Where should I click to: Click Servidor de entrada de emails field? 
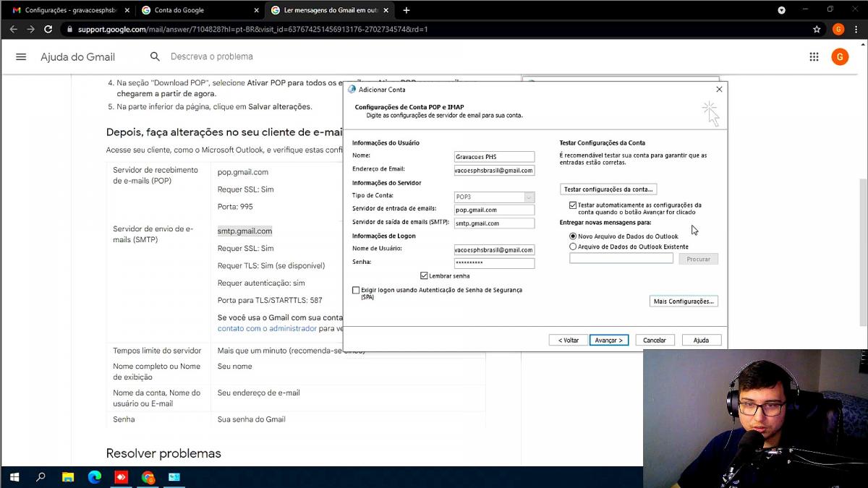tap(494, 210)
